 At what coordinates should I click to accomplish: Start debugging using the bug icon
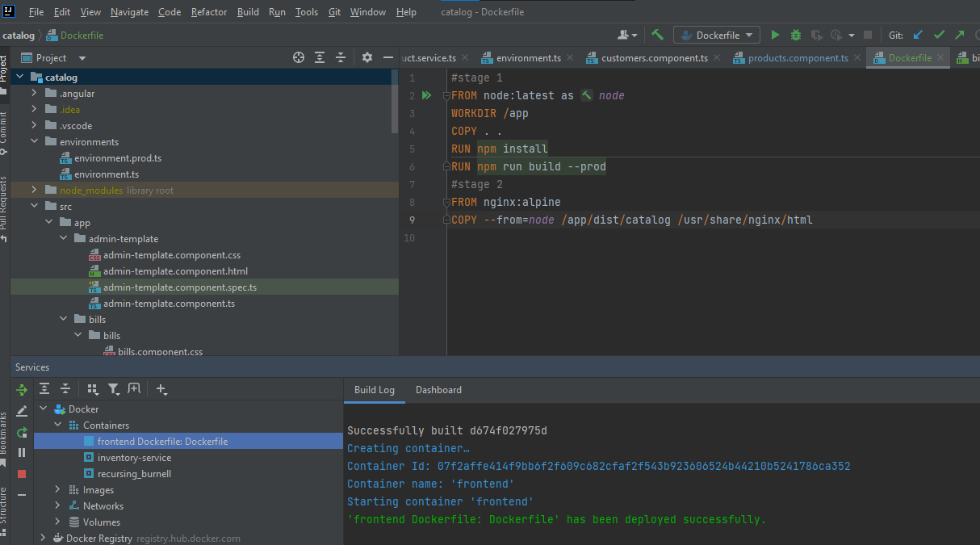click(794, 35)
